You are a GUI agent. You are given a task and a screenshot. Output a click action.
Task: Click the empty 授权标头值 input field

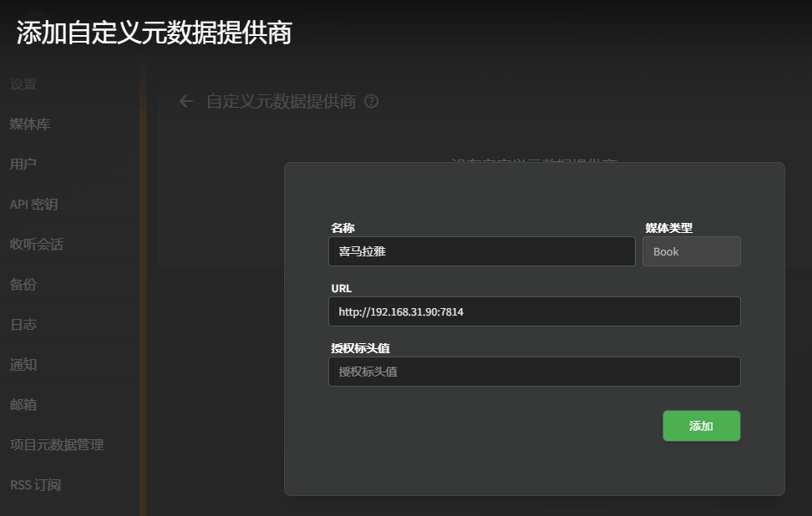535,372
